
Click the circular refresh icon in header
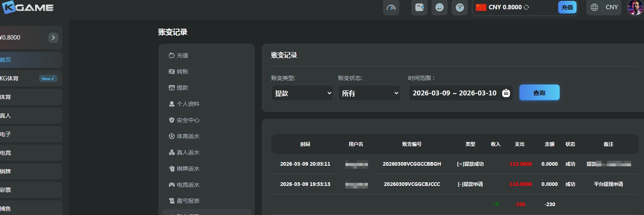(440, 7)
